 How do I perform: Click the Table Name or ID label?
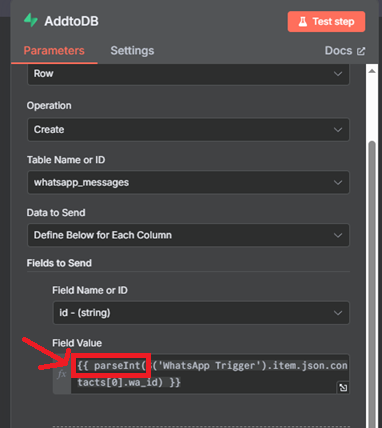66,160
